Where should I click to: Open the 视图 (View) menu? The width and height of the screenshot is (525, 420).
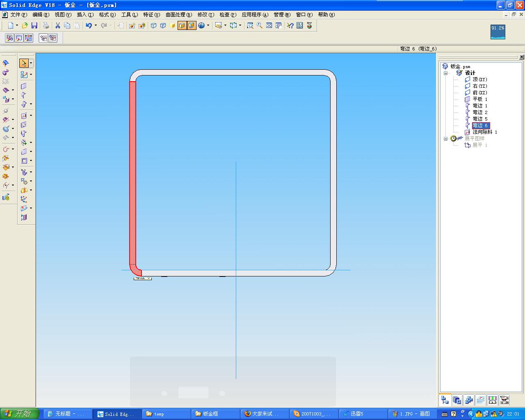click(63, 15)
